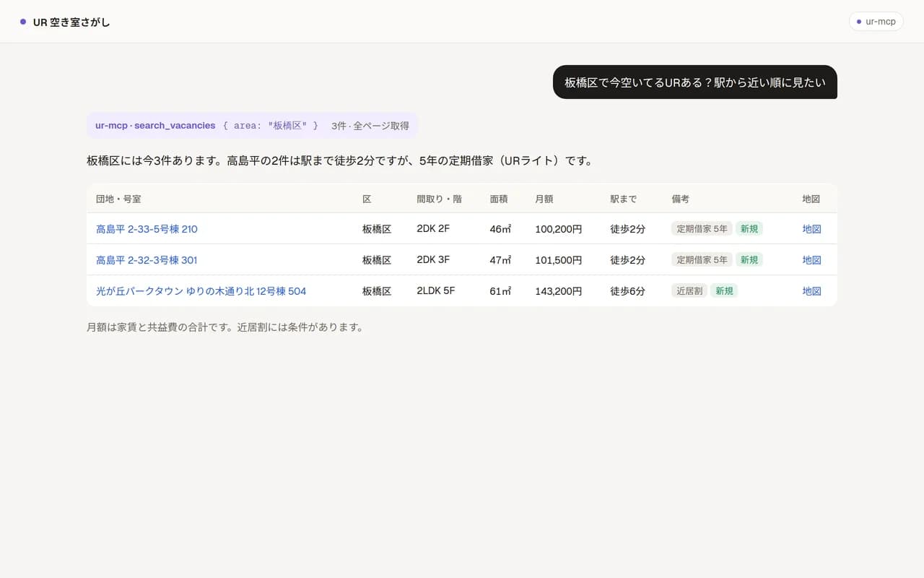
Task: Click 定期借家 5年 tag in the 301 row
Action: click(702, 260)
